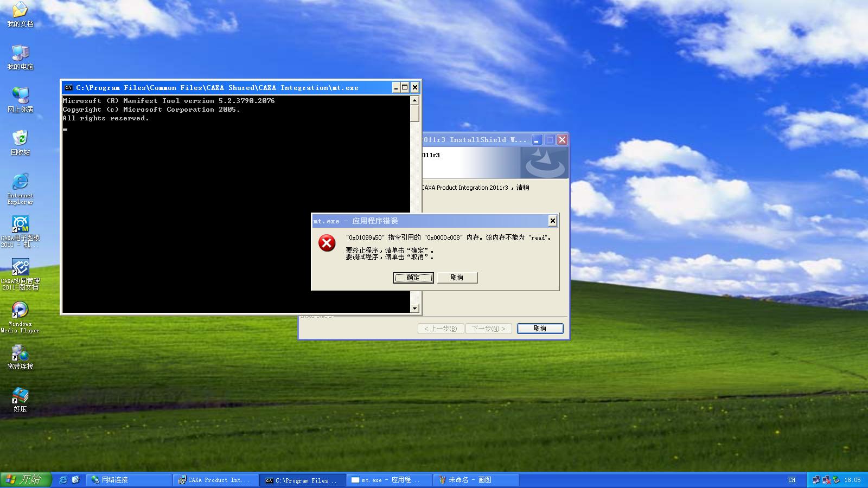
Task: Select the CAXA电子图板 2011 desktop shortcut
Action: (20, 232)
